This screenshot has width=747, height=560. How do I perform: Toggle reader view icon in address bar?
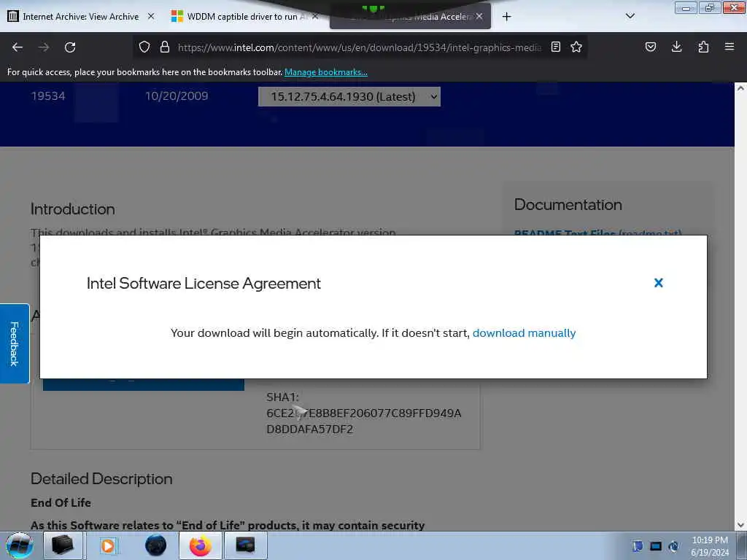[x=555, y=47]
